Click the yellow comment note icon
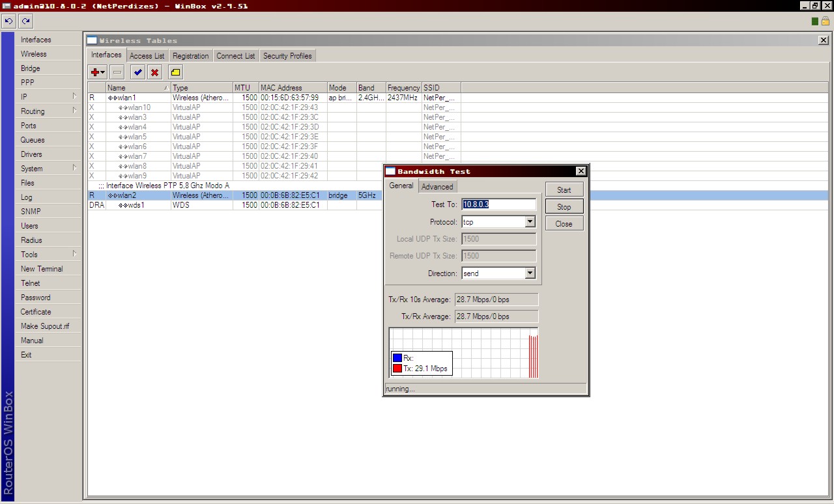Viewport: 834px width, 504px height. (x=175, y=72)
